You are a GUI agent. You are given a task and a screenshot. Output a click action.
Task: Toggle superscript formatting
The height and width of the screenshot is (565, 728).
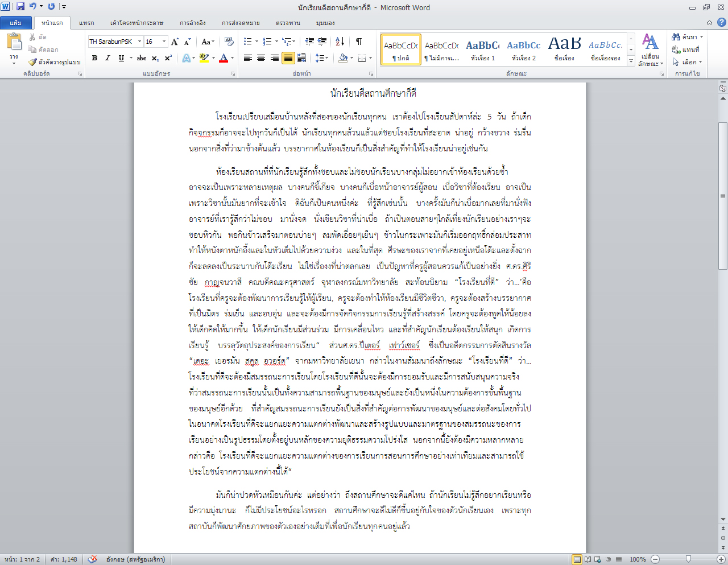pyautogui.click(x=168, y=58)
